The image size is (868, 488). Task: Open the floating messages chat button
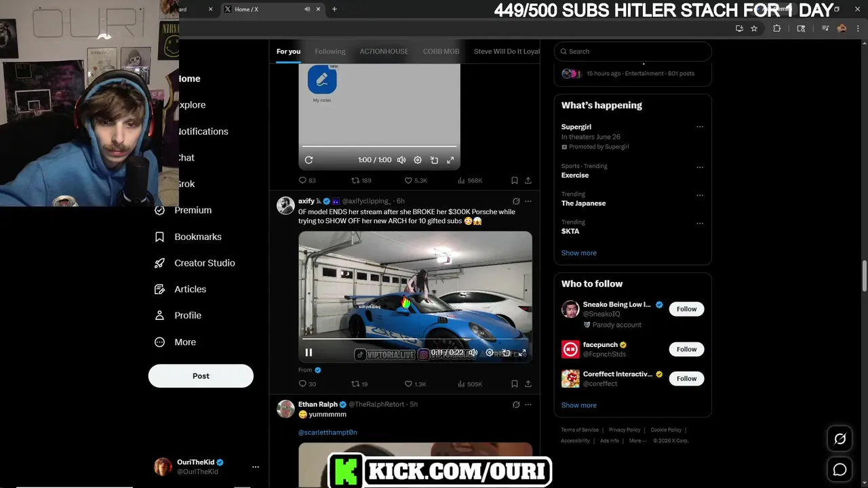click(840, 470)
